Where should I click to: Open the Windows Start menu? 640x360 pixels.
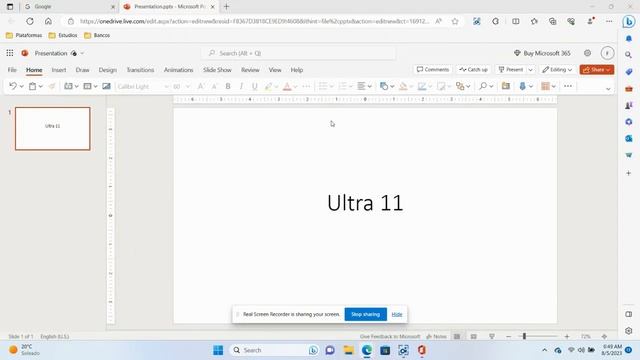[218, 350]
